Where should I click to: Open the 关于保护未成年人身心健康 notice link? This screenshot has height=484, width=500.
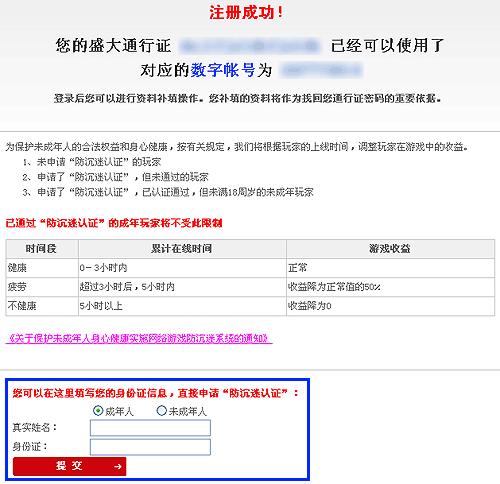pyautogui.click(x=139, y=339)
